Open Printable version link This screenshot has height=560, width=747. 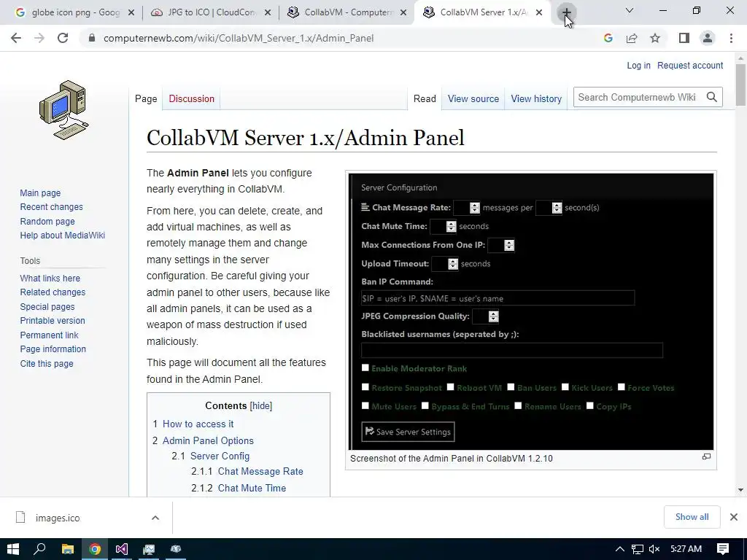[53, 321]
